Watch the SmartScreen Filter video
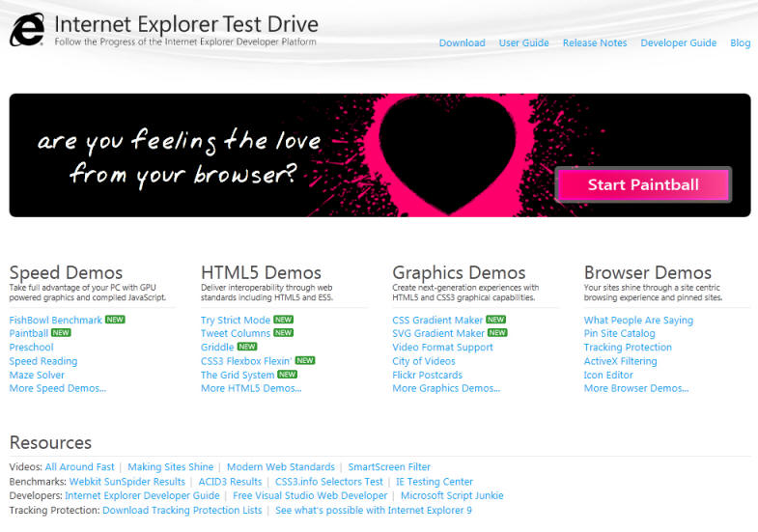 pyautogui.click(x=389, y=466)
